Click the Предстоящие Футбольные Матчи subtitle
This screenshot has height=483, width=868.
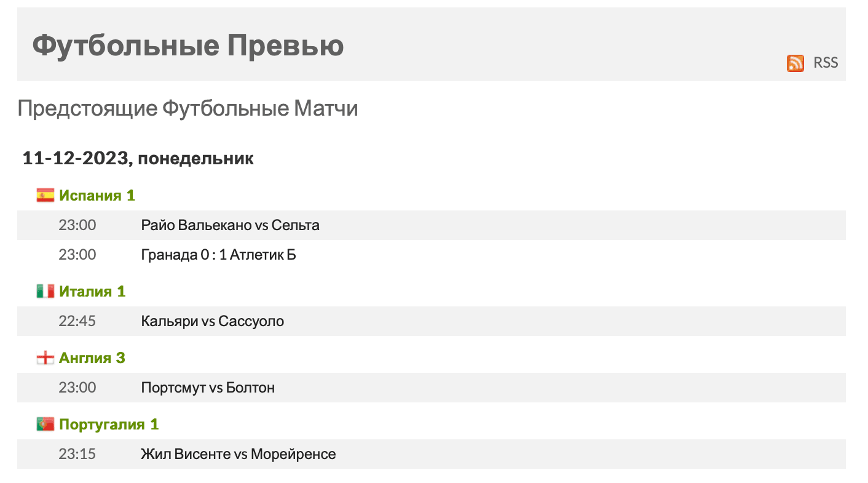[x=188, y=109]
